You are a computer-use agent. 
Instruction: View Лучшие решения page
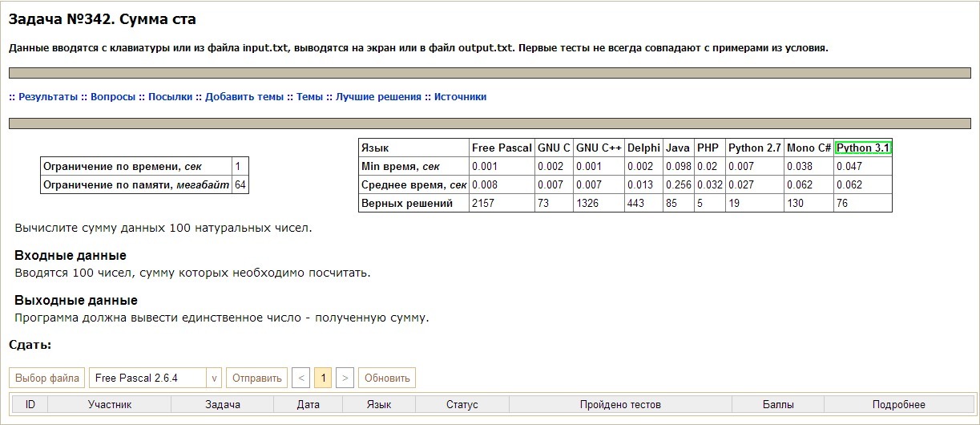pos(378,97)
